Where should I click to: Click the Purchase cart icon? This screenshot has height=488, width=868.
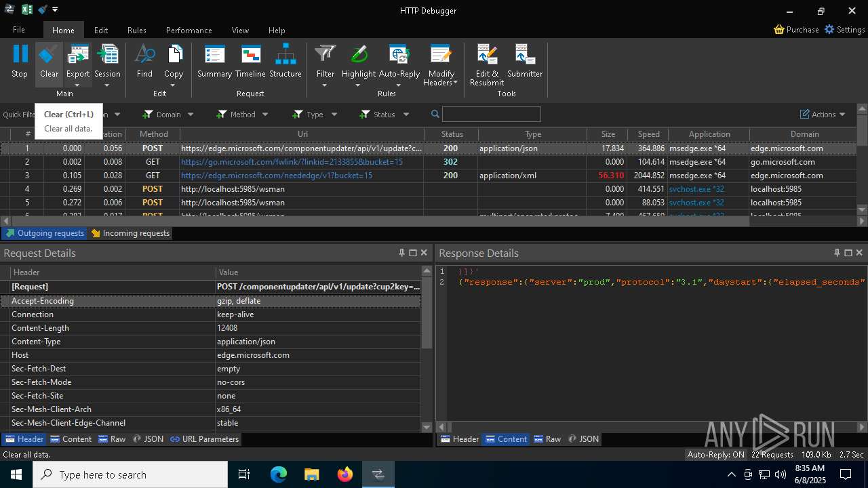click(x=779, y=30)
